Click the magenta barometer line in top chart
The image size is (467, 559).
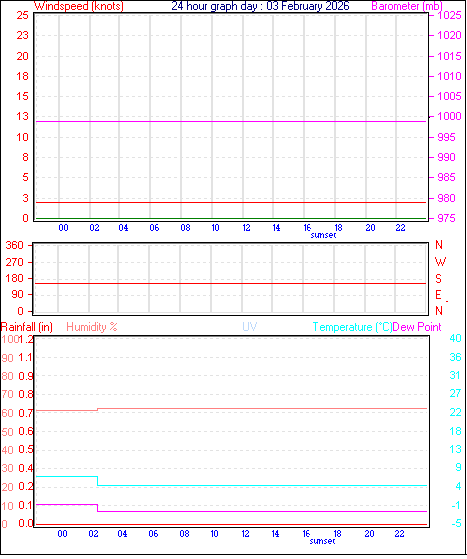point(231,122)
